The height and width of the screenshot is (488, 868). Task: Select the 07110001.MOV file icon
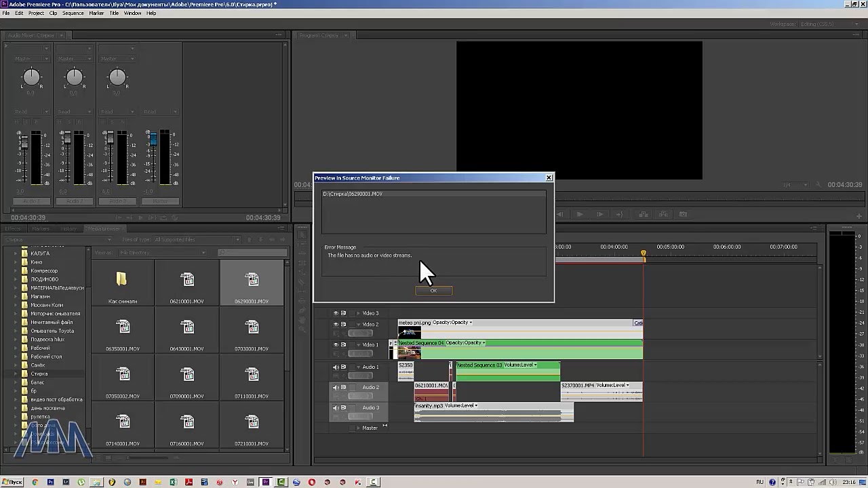coord(252,375)
